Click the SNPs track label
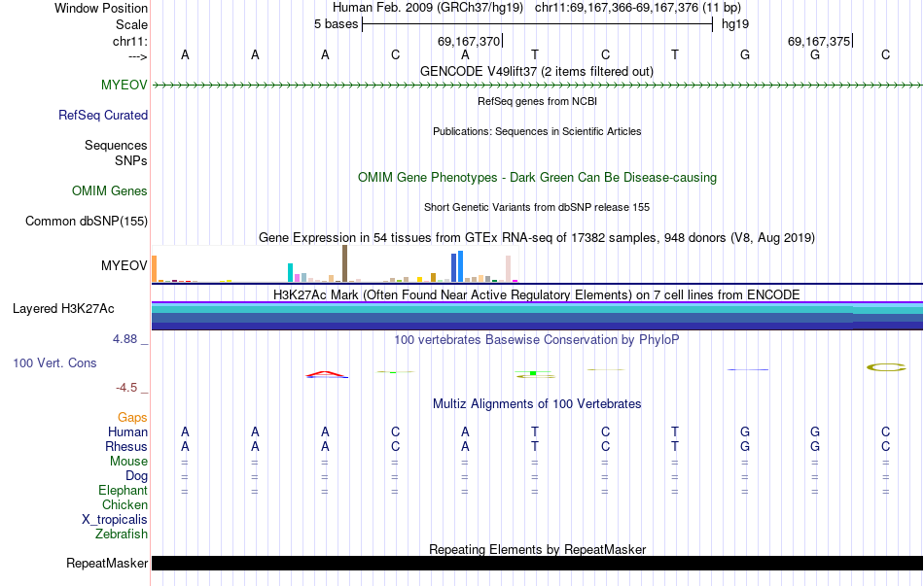This screenshot has width=924, height=586. pyautogui.click(x=131, y=160)
